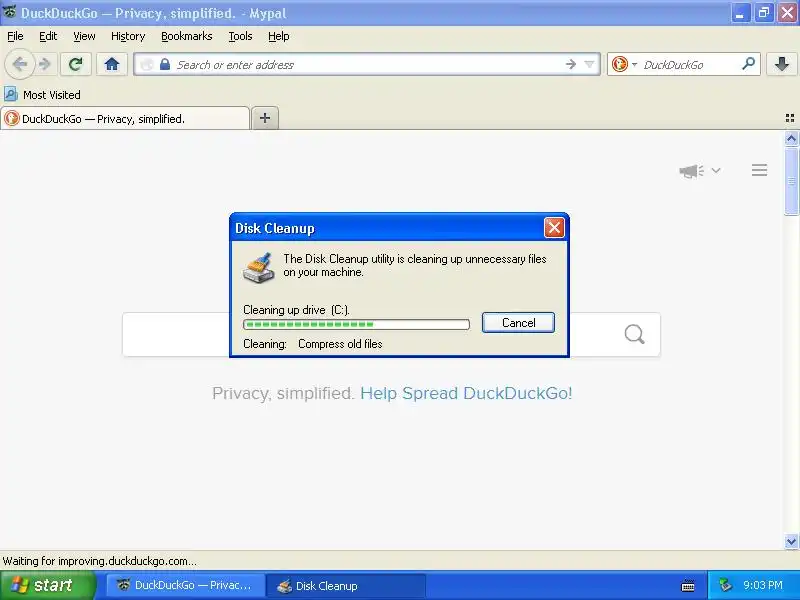Click "Waiting for improving.duckduckgo.com" status text
Screen dimensions: 800x600
[x=99, y=561]
